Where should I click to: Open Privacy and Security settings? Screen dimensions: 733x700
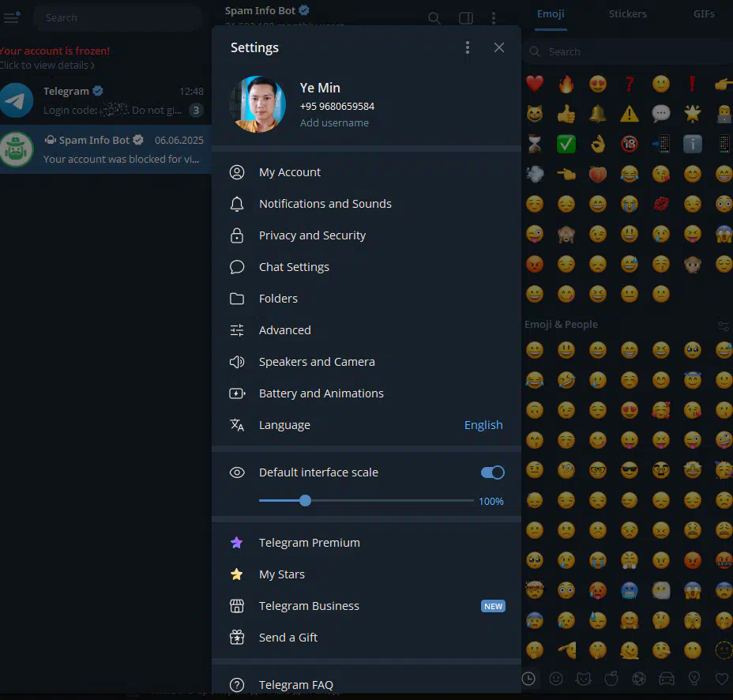coord(366,235)
